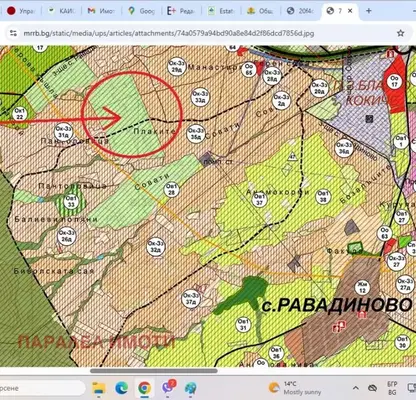Open Viber from the taskbar
The height and width of the screenshot is (400, 416).
click(168, 388)
